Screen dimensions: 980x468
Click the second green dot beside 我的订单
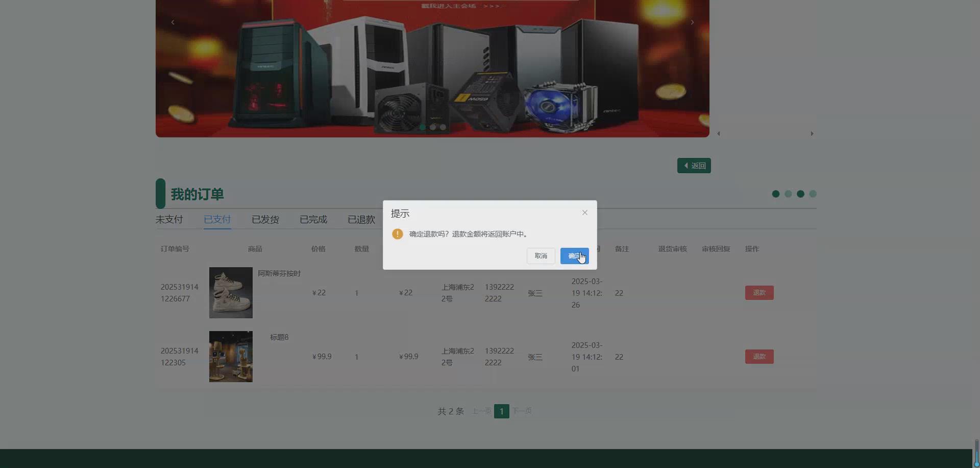pos(788,194)
